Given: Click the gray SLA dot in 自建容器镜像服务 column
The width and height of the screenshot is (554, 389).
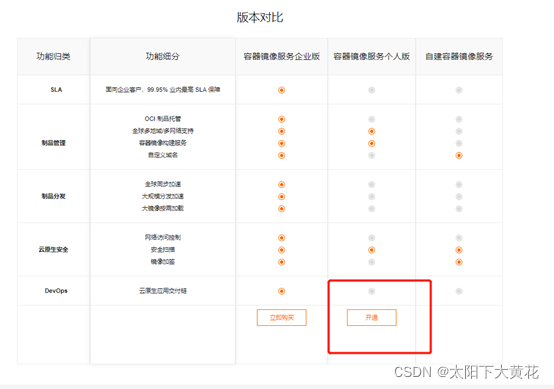Looking at the screenshot, I should [x=459, y=90].
